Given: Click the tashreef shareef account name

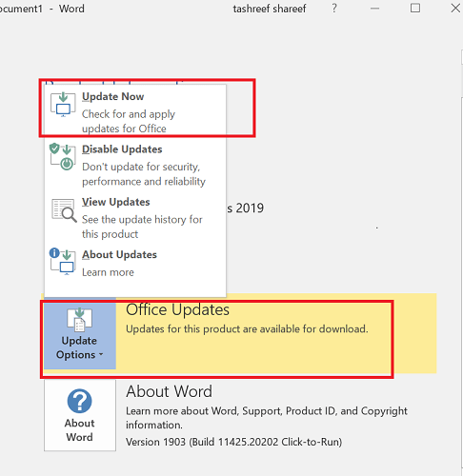Looking at the screenshot, I should click(x=270, y=9).
